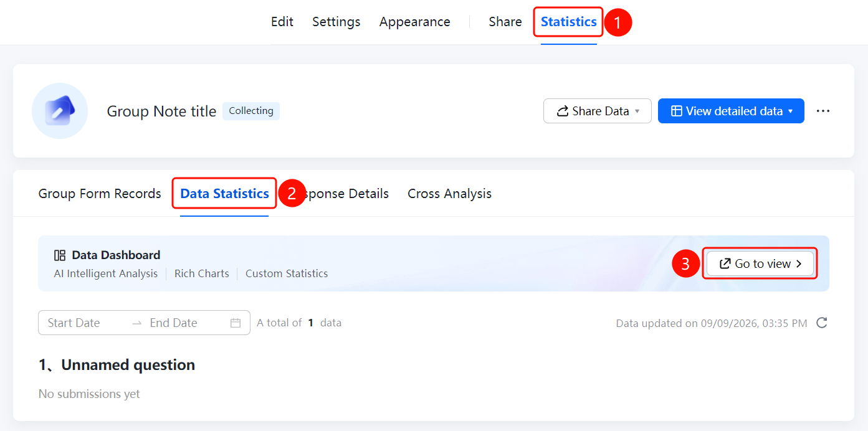The image size is (868, 431).
Task: Click the Data Dashboard layout icon
Action: (60, 255)
